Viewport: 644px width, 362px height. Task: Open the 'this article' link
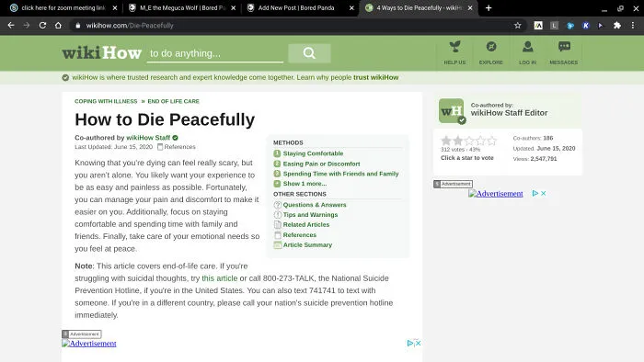click(219, 278)
